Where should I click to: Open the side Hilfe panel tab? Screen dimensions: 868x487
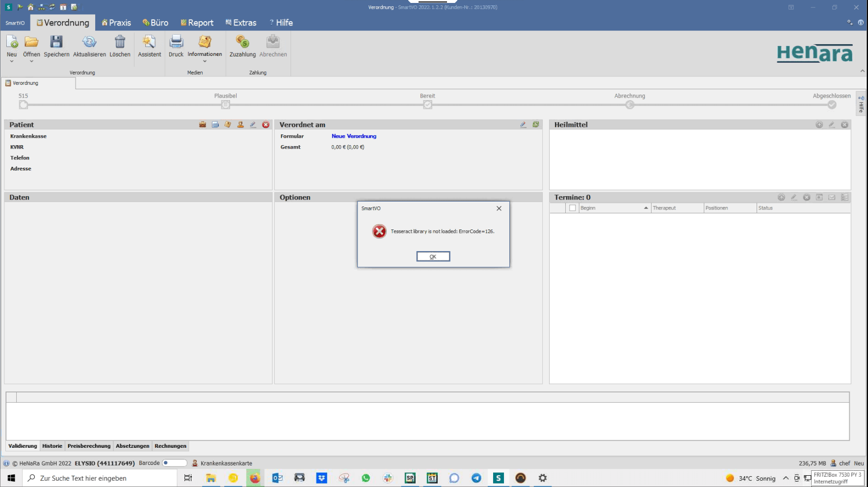tap(861, 103)
